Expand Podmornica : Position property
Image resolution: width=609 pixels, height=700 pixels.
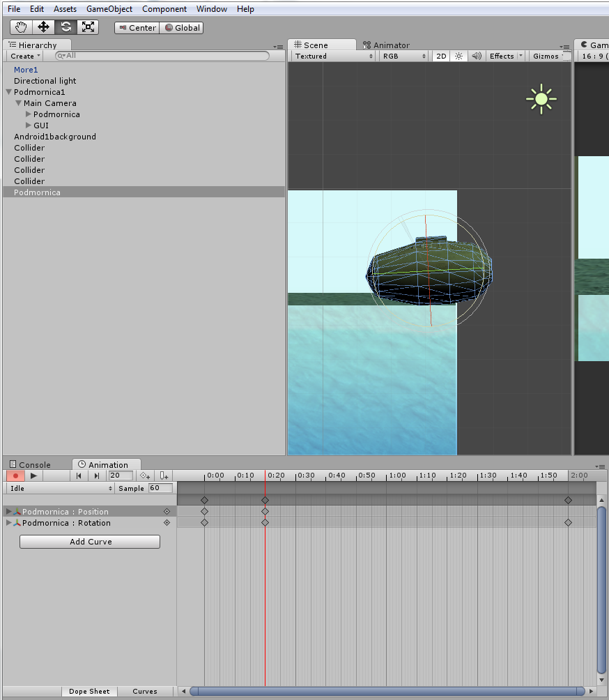point(9,512)
